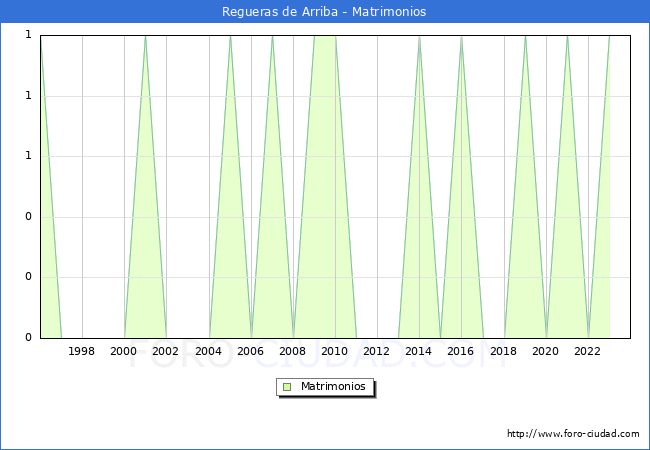Click the 2002 x-axis label
Image resolution: width=650 pixels, height=450 pixels.
(x=165, y=351)
